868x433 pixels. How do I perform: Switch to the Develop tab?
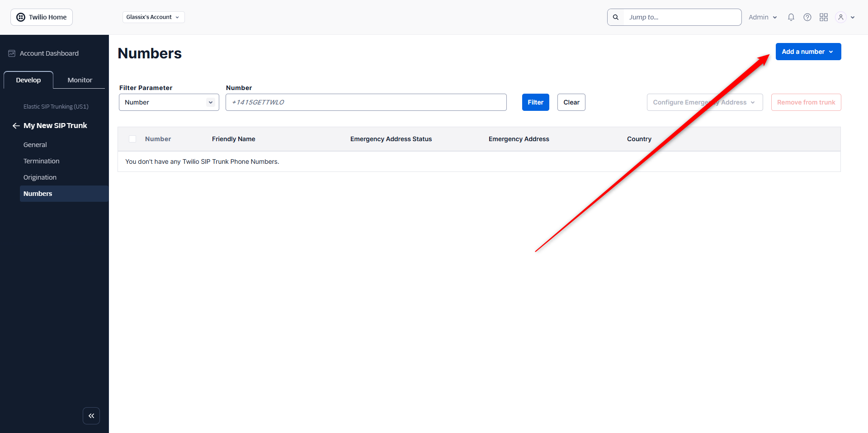[28, 80]
